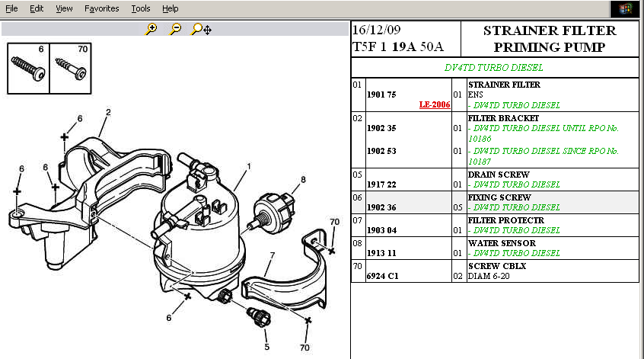This screenshot has height=359, width=644.
Task: Click the zoom out magnifier icon
Action: [x=175, y=29]
